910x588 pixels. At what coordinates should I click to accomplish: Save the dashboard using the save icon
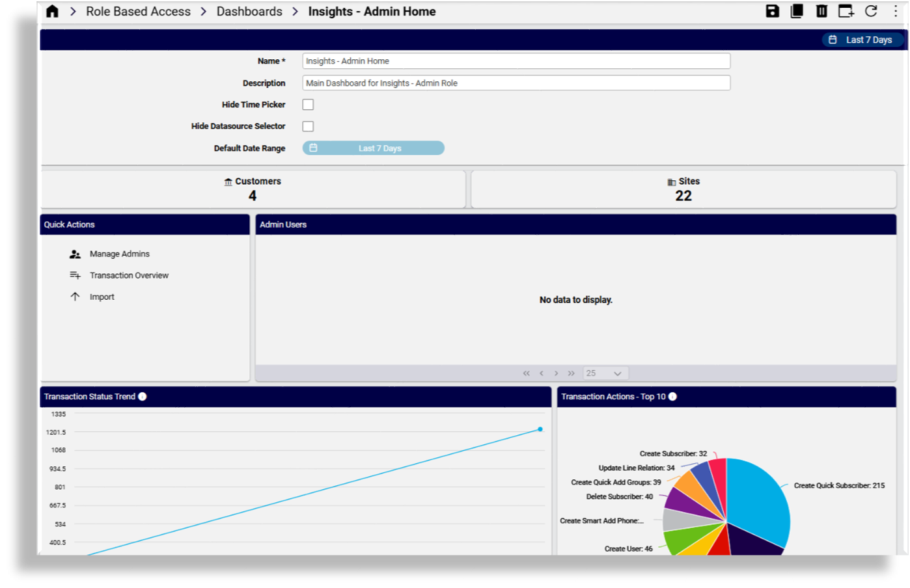[773, 11]
